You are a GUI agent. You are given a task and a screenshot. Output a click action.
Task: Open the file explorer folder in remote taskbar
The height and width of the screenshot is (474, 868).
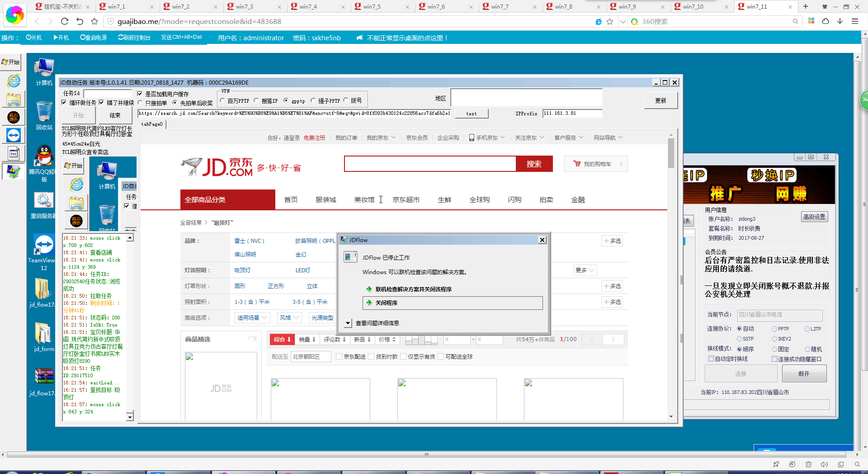pyautogui.click(x=14, y=99)
